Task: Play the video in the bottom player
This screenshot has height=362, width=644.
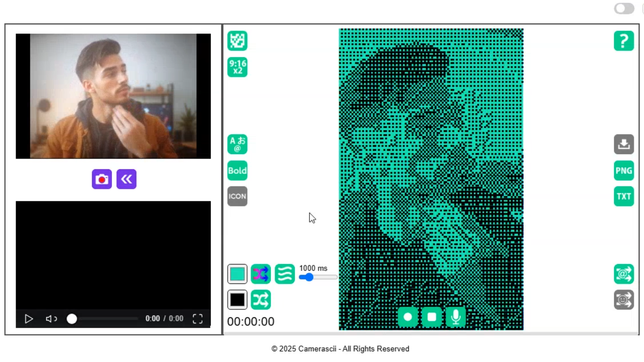Action: 29,319
